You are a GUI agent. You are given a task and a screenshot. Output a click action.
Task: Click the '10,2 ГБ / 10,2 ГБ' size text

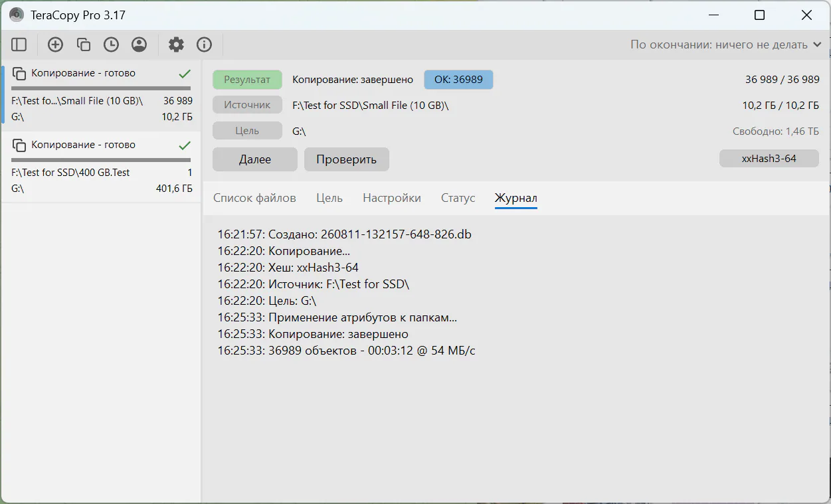[781, 105]
